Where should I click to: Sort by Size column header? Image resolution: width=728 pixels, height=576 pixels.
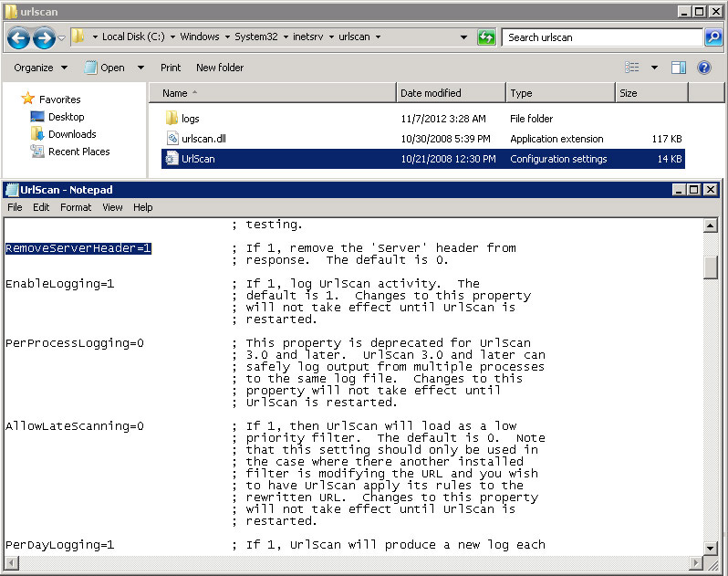coord(652,93)
